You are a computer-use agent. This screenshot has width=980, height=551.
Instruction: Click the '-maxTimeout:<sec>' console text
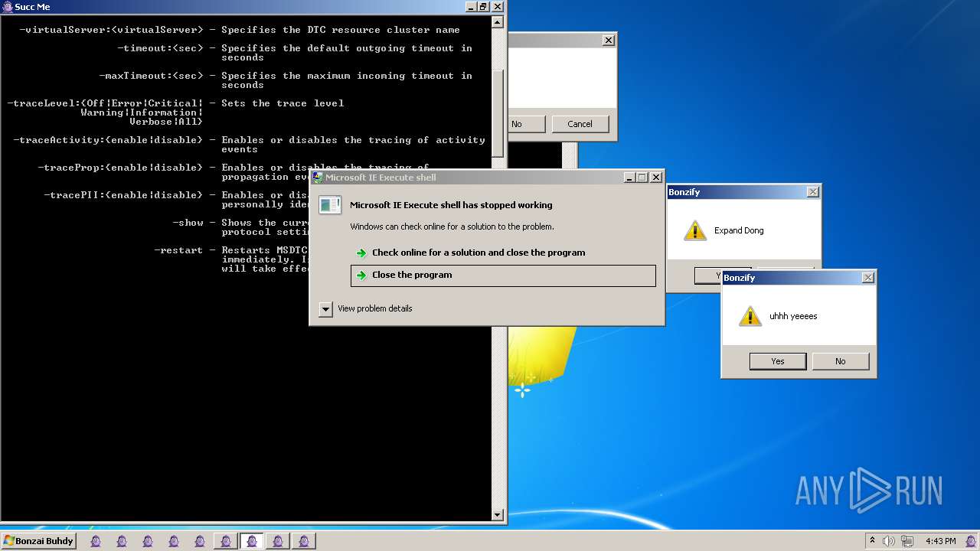[151, 76]
